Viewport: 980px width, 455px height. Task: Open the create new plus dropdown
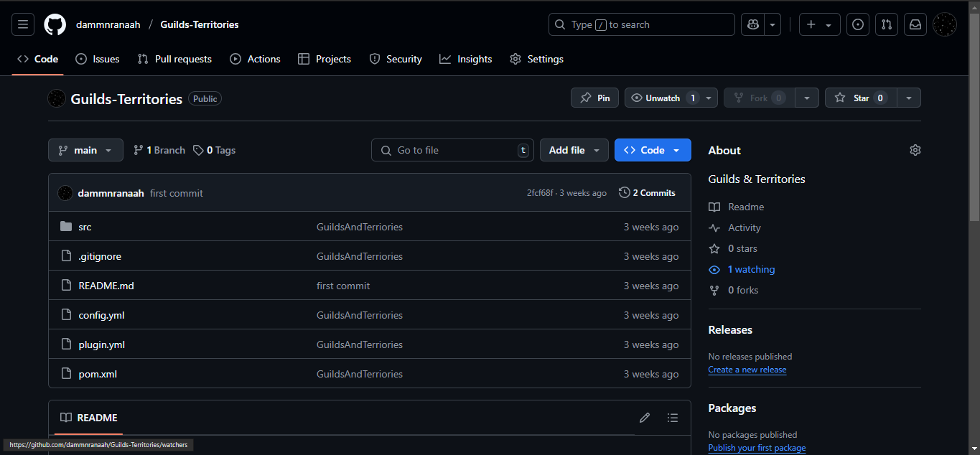click(x=819, y=24)
